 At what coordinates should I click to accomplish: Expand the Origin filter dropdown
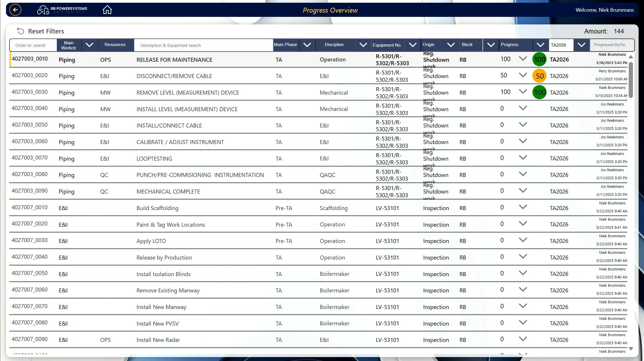click(x=451, y=45)
